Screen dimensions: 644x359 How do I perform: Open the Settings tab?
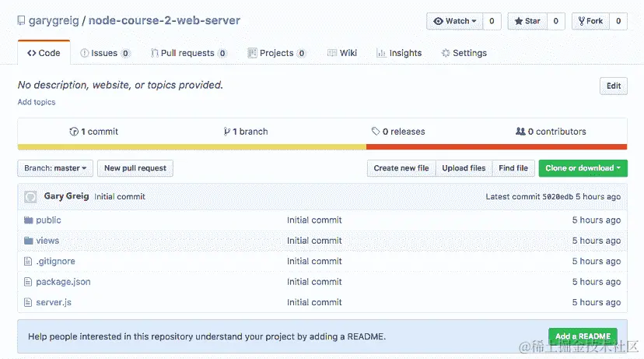tap(464, 53)
